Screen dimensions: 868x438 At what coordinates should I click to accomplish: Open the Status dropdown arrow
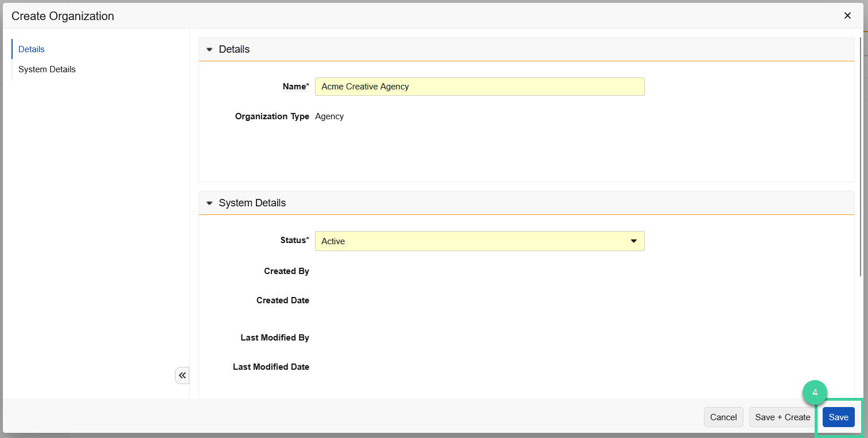[x=634, y=241]
